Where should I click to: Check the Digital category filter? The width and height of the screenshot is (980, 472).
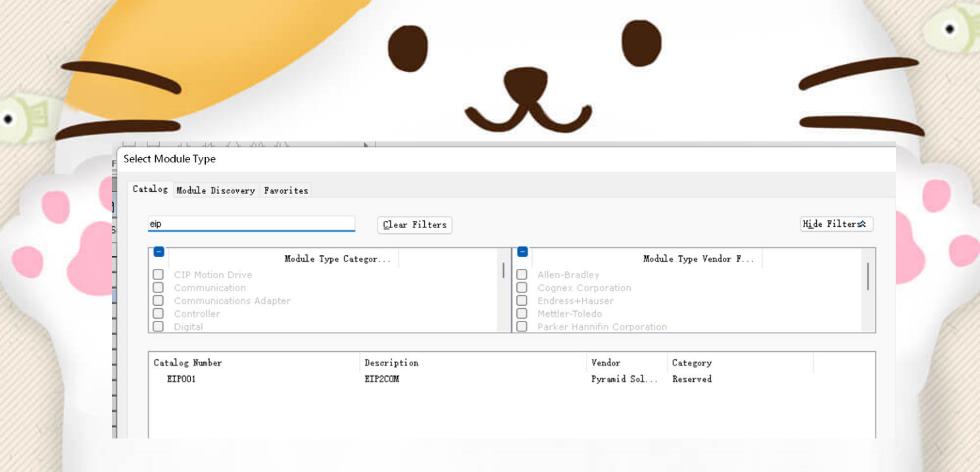[x=158, y=327]
